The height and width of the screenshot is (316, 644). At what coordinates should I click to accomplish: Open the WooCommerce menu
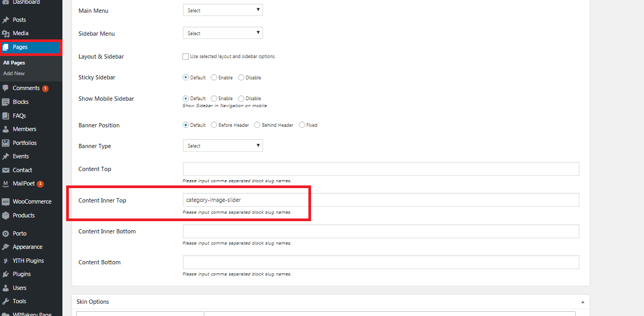[31, 201]
